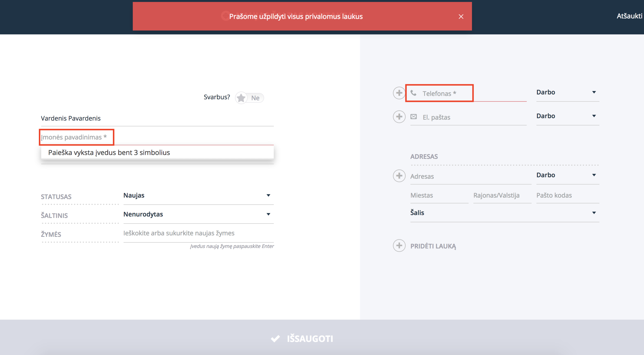Image resolution: width=644 pixels, height=355 pixels.
Task: Click the ŽYMĖS label
Action: pyautogui.click(x=51, y=235)
